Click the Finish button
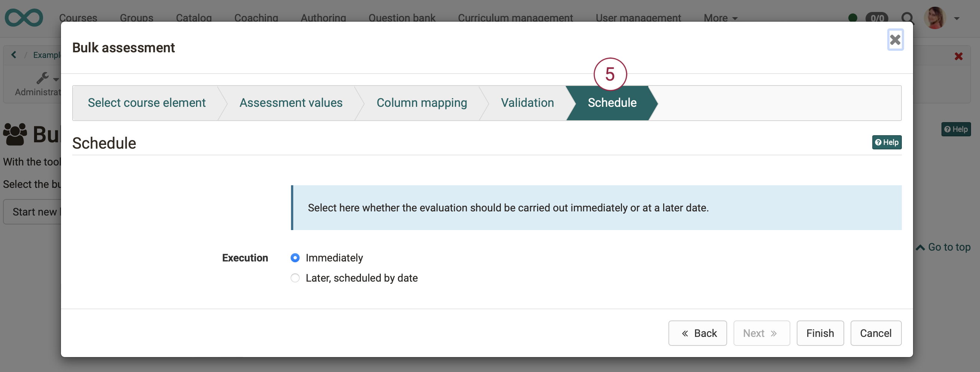The image size is (980, 372). [x=820, y=333]
